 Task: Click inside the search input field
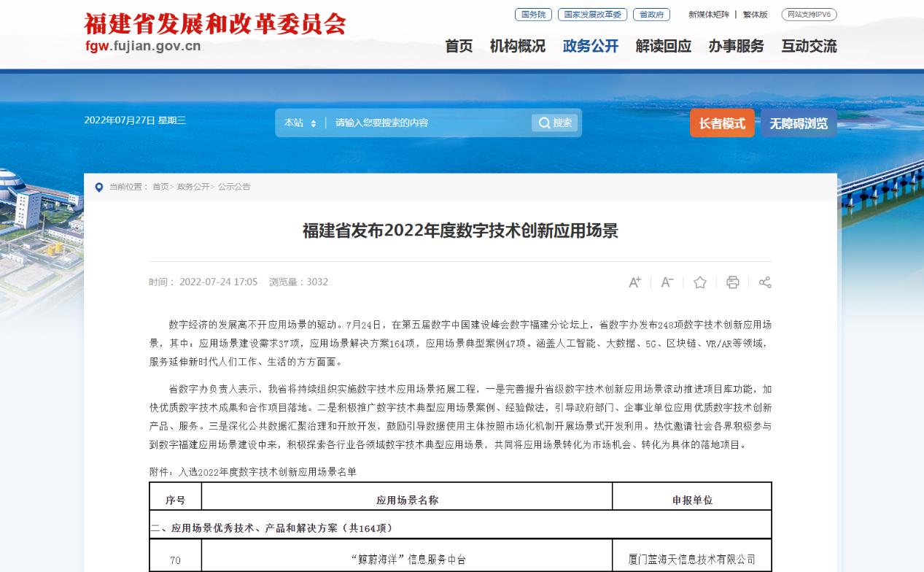point(416,123)
